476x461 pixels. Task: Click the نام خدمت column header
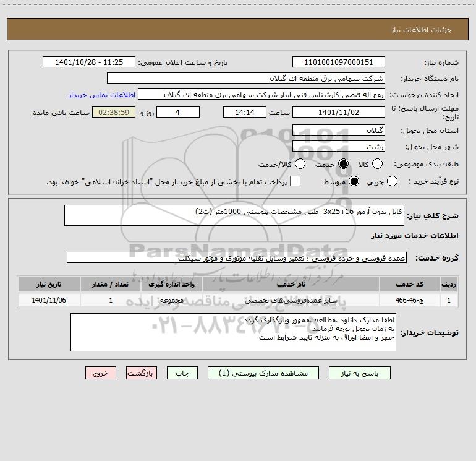(x=291, y=284)
